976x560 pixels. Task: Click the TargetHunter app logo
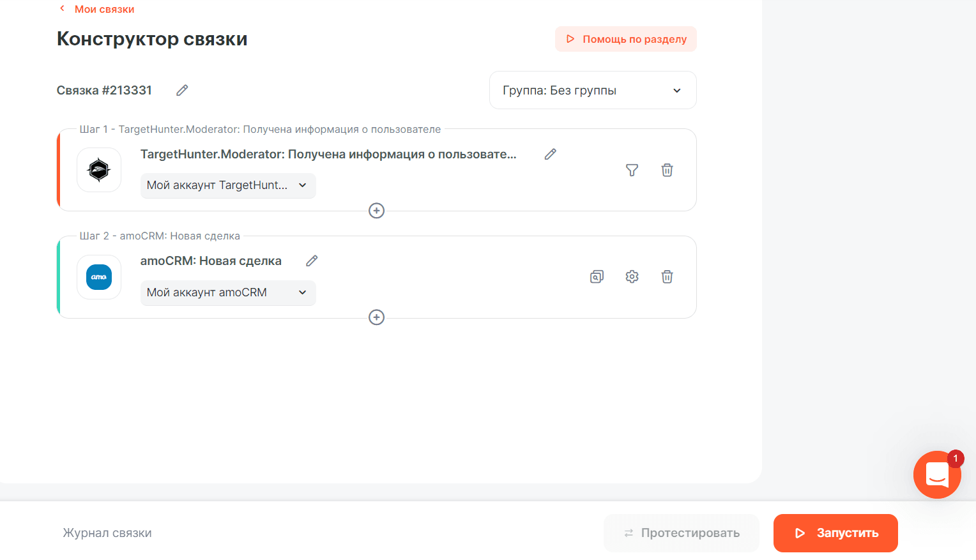[x=99, y=170]
